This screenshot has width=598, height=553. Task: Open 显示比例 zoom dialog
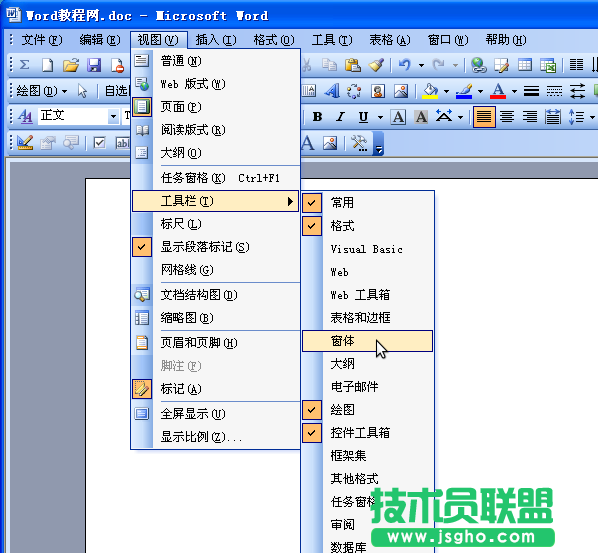click(x=215, y=436)
